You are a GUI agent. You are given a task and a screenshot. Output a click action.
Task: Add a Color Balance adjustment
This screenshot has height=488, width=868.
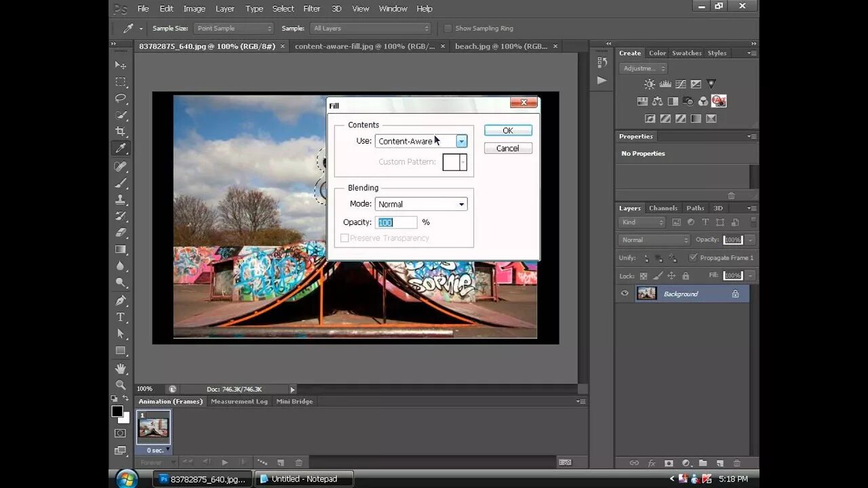tap(657, 101)
